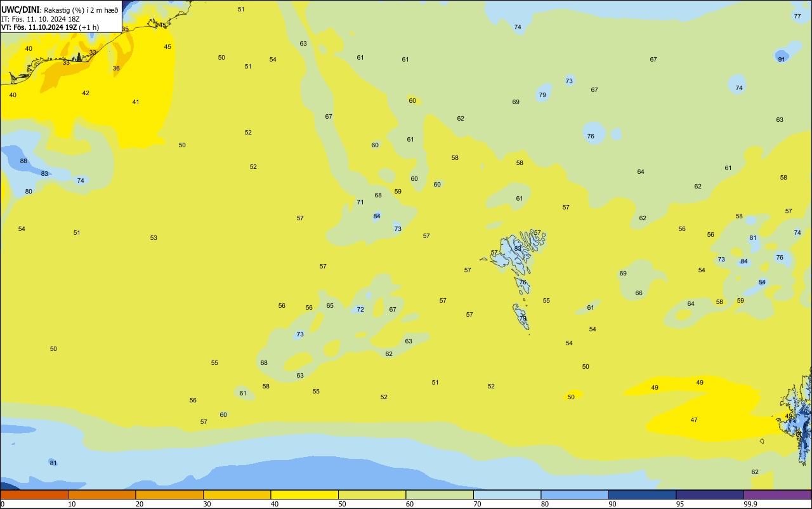Pick the 80–90 medium blue legend swatch
The image size is (812, 509).
tap(575, 494)
